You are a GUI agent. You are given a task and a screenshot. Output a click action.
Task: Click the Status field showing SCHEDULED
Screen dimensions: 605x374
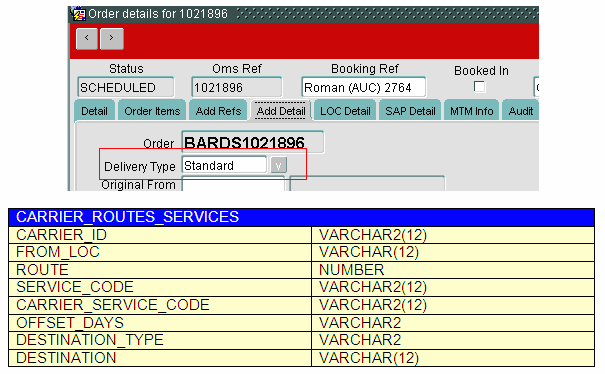point(125,88)
